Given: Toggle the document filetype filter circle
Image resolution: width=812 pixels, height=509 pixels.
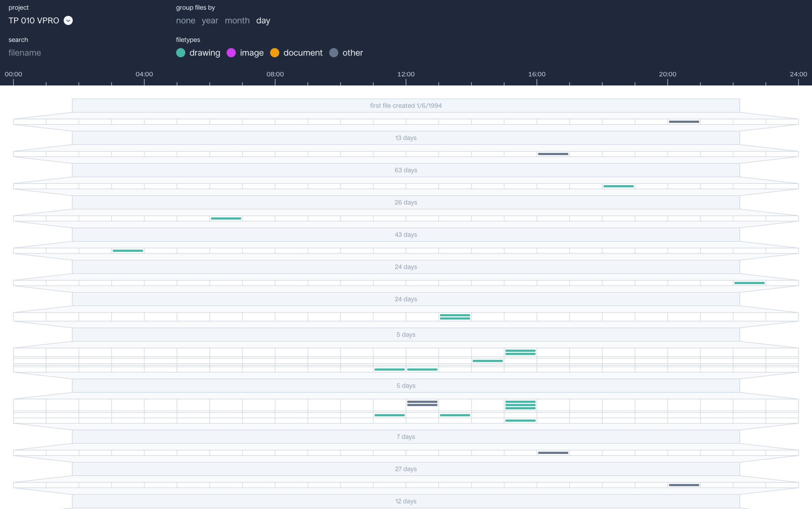Looking at the screenshot, I should tap(275, 53).
